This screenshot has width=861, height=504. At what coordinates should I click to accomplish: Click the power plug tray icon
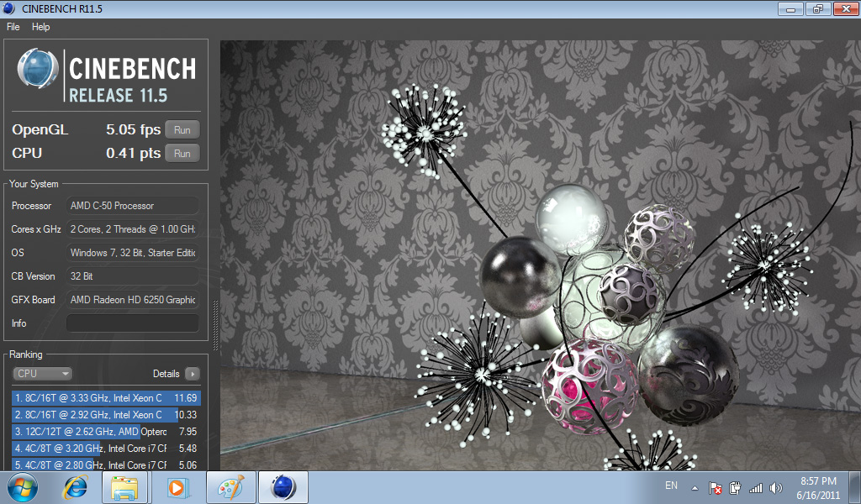735,487
